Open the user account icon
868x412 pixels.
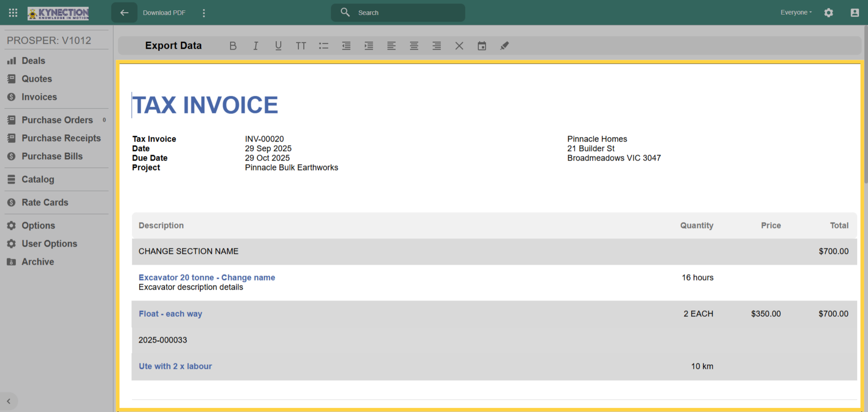point(855,13)
